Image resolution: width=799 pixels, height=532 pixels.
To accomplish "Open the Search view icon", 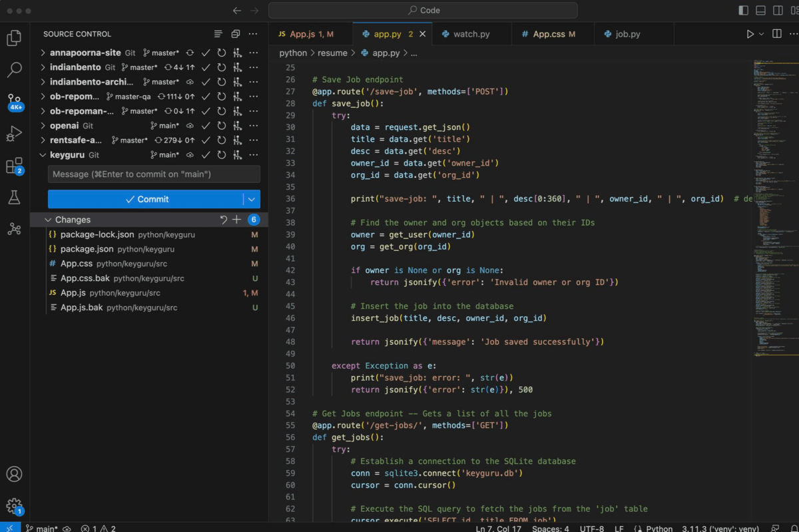I will 14,69.
